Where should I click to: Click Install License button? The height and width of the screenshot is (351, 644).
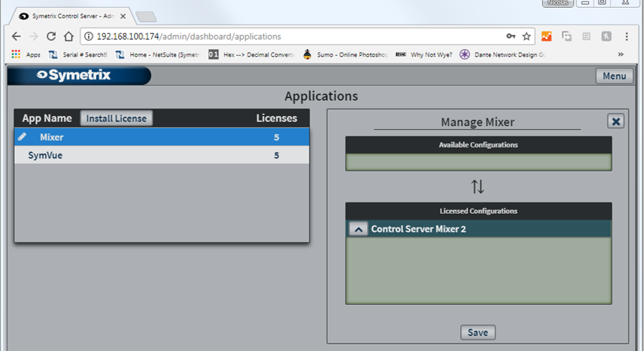click(116, 118)
